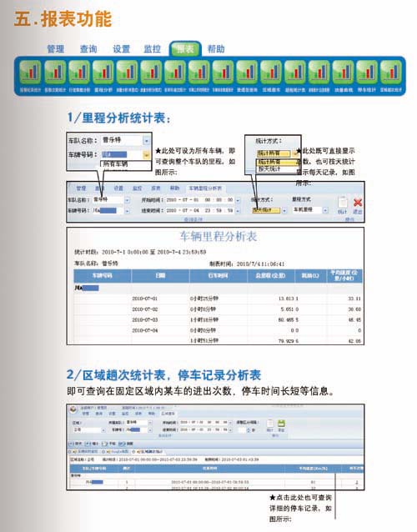Expand 车牌号码 dropdown in the enlarged callout

(146, 155)
